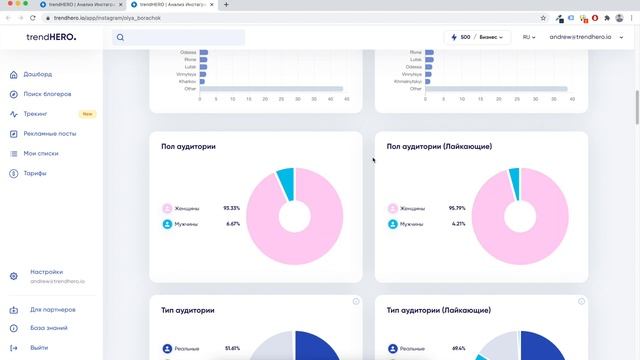Click the Пол аудитории heading
The height and width of the screenshot is (360, 640).
(188, 147)
